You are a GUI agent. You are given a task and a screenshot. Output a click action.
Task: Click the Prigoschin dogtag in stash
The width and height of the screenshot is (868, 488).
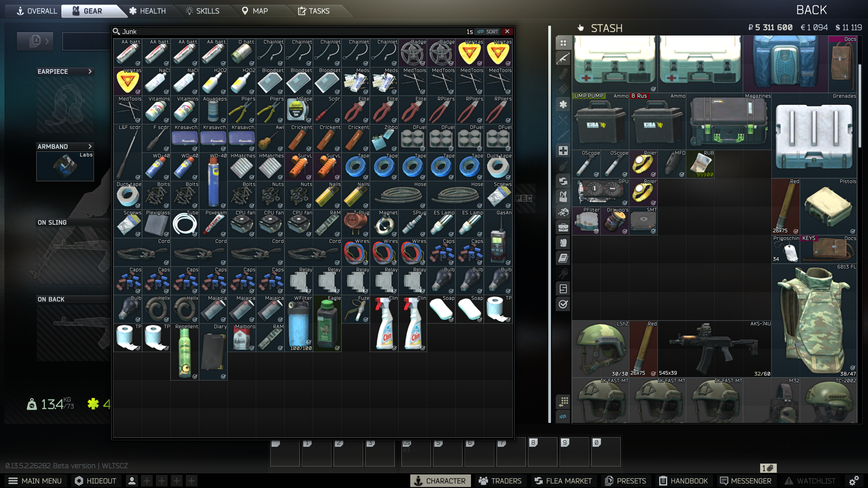coord(786,249)
